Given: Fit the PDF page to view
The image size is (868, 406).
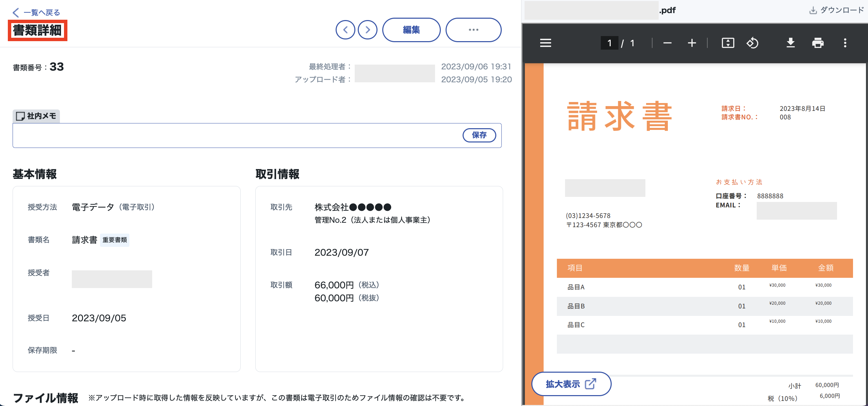Looking at the screenshot, I should pos(728,43).
